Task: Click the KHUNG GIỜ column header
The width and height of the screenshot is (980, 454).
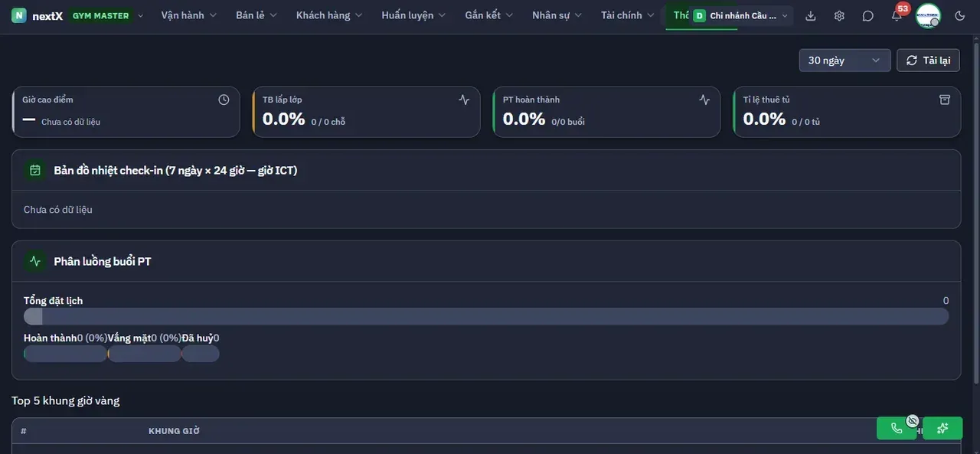Action: click(174, 431)
